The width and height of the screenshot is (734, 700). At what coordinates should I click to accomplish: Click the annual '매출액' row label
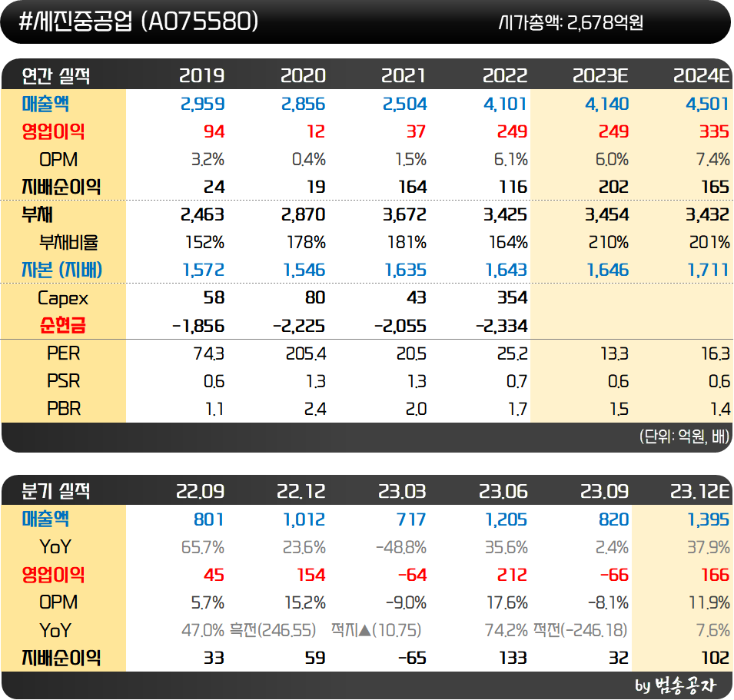[x=45, y=104]
